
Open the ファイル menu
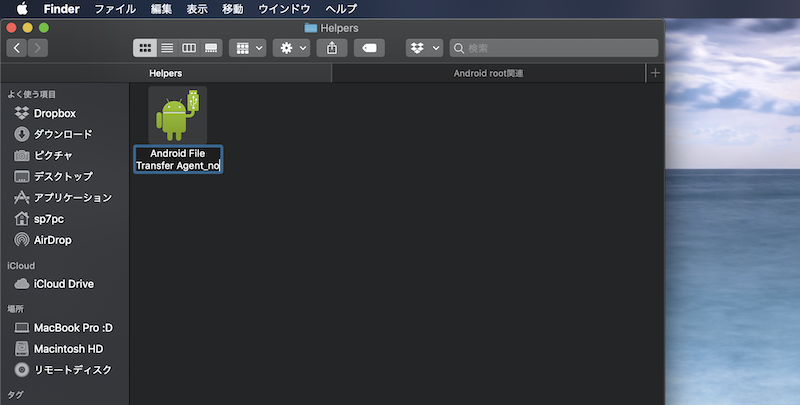pos(115,9)
